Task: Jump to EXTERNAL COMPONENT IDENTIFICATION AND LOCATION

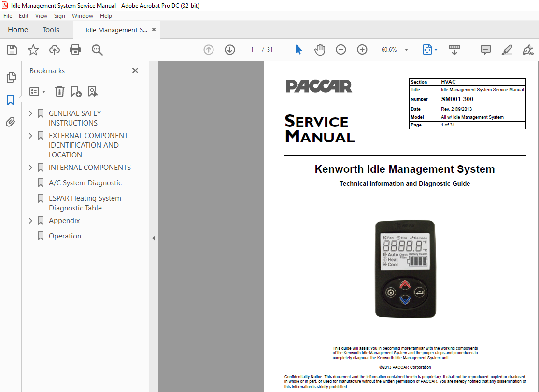Action: pyautogui.click(x=88, y=145)
